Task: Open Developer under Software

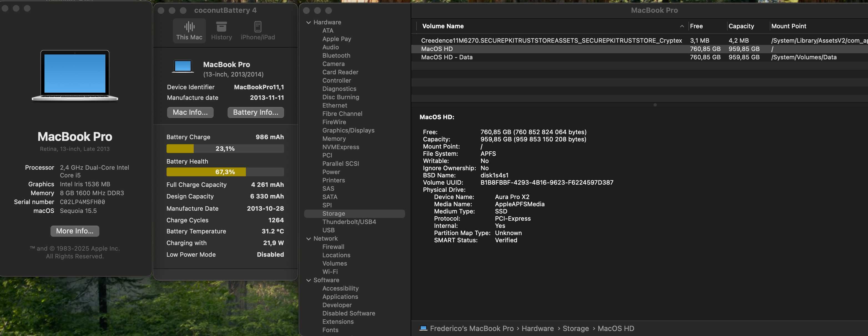Action: [337, 305]
